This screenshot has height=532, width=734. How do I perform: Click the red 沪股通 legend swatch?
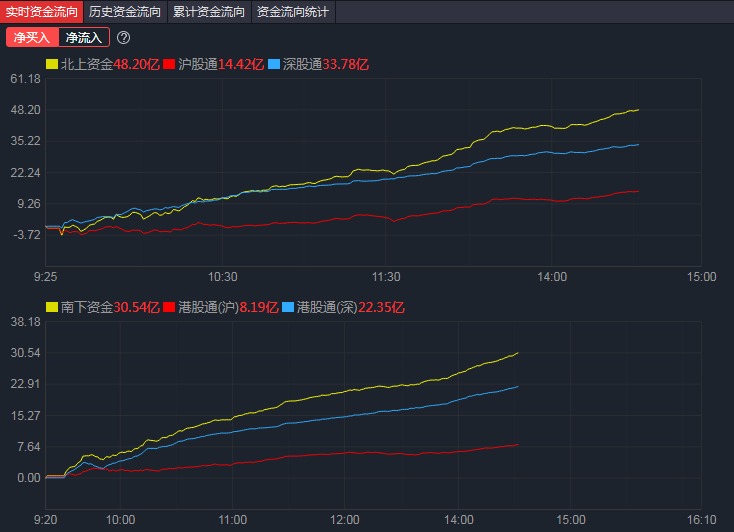169,64
